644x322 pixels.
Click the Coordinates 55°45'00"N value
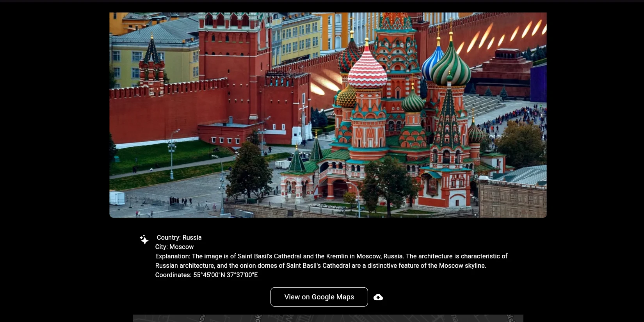(x=225, y=275)
